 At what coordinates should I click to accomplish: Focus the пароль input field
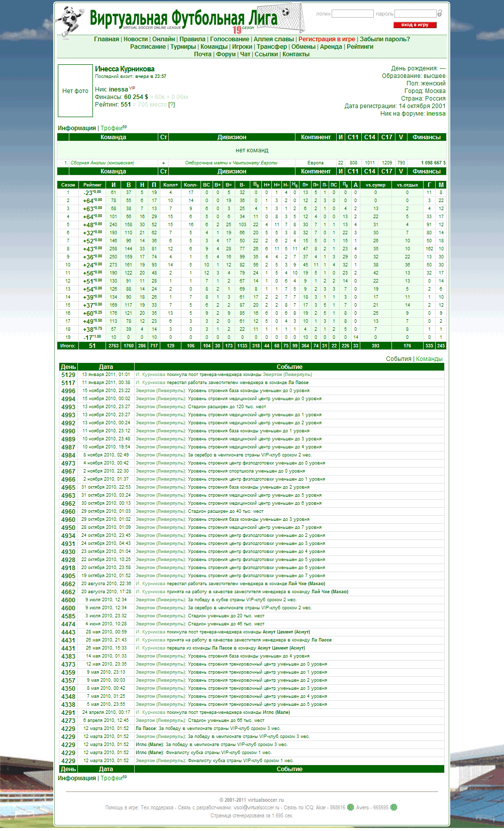pyautogui.click(x=415, y=14)
